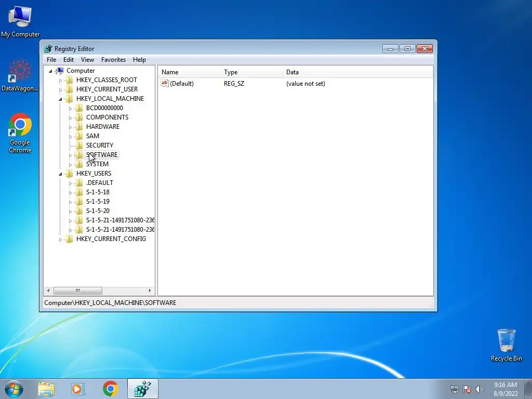Viewport: 532px width, 399px height.
Task: Click Registry Editor title bar icon
Action: (48, 49)
